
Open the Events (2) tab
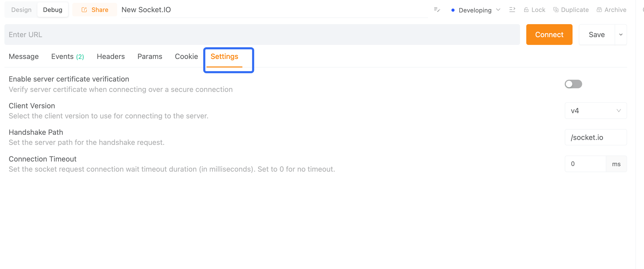[x=68, y=57]
